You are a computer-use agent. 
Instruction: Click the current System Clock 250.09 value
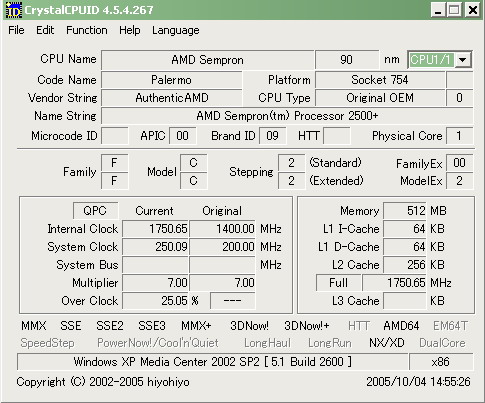click(155, 247)
